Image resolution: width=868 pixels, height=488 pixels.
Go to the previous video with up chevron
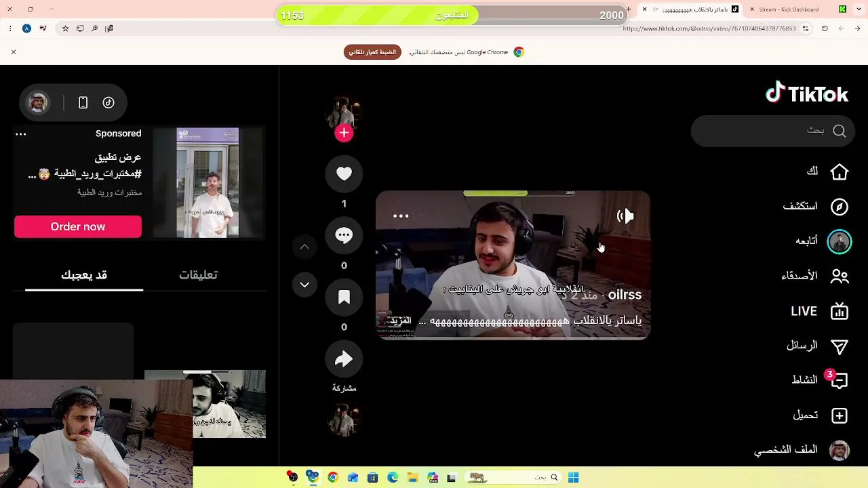304,247
